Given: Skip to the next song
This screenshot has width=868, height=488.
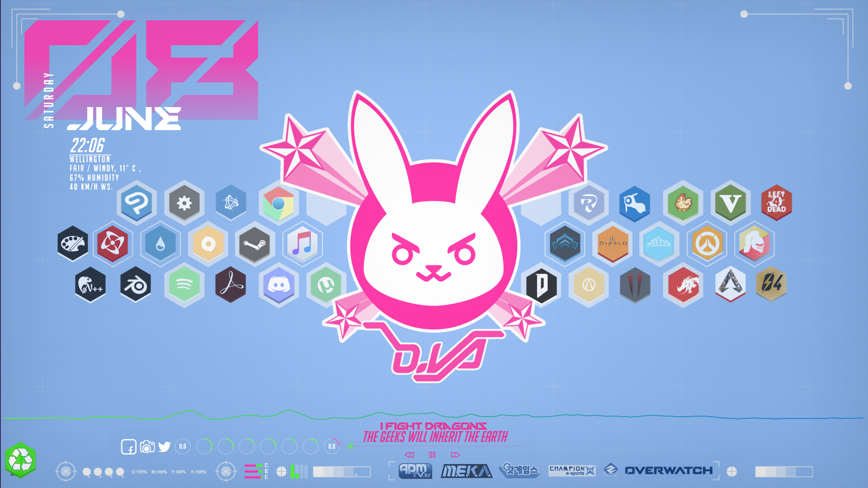Looking at the screenshot, I should pyautogui.click(x=455, y=455).
